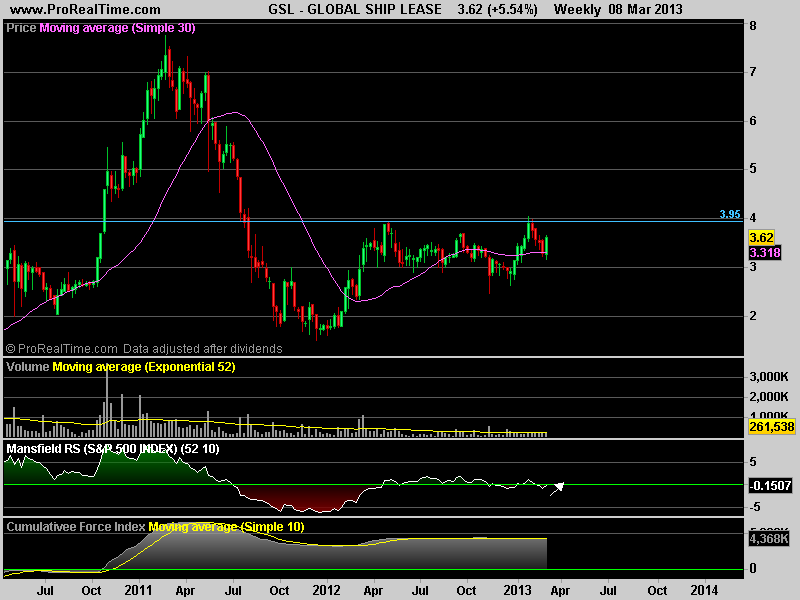Open the Moving average (Exponential 52) volume label
This screenshot has width=800, height=600.
click(x=144, y=367)
